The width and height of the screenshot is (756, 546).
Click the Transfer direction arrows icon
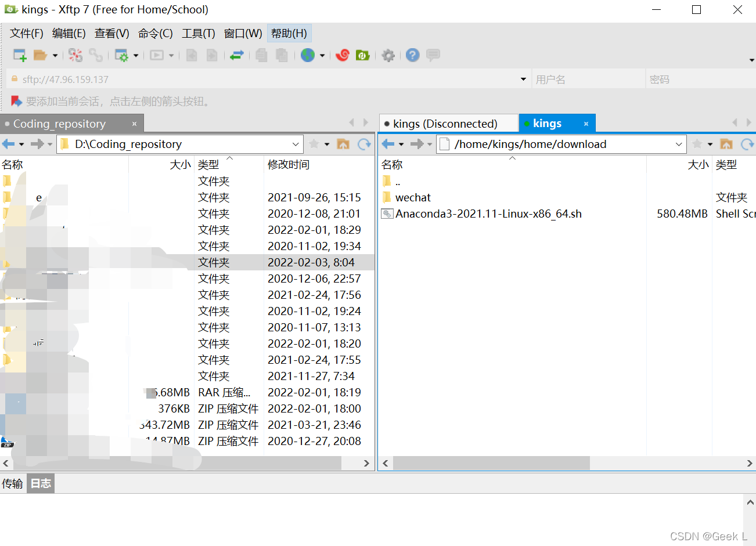point(237,55)
